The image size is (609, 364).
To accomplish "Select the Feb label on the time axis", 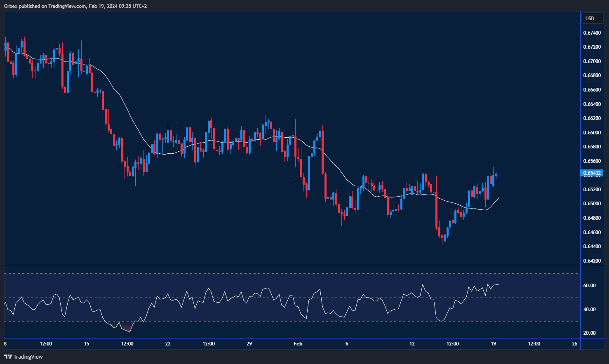I will pyautogui.click(x=298, y=344).
